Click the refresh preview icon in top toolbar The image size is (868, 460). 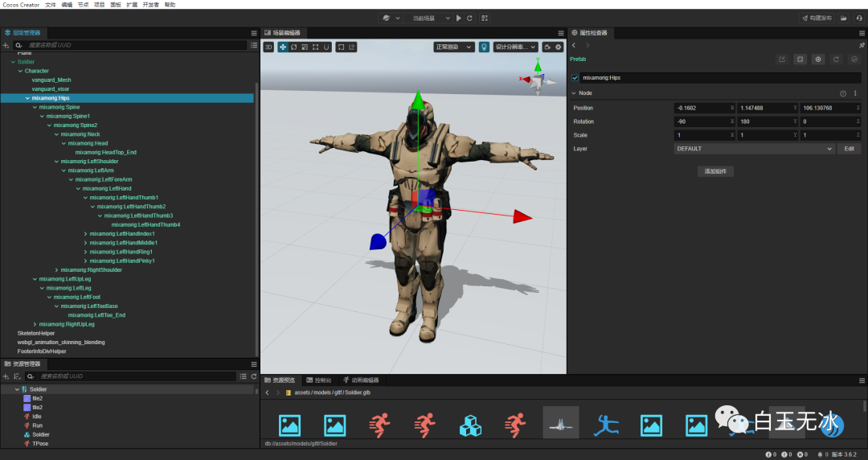pos(469,18)
